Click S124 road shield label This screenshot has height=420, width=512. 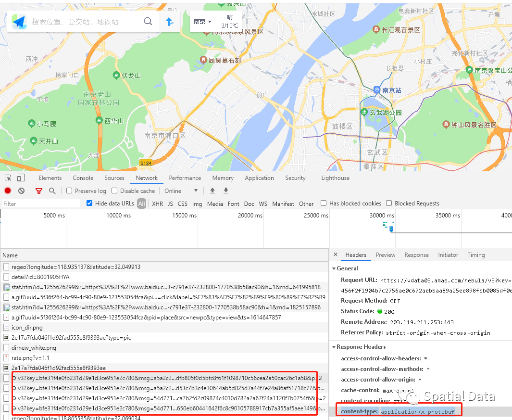click(146, 163)
